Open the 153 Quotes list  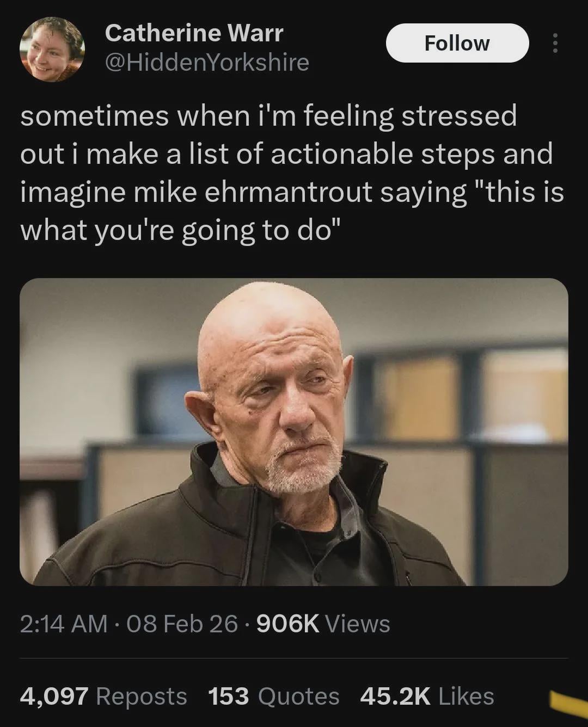pyautogui.click(x=273, y=696)
